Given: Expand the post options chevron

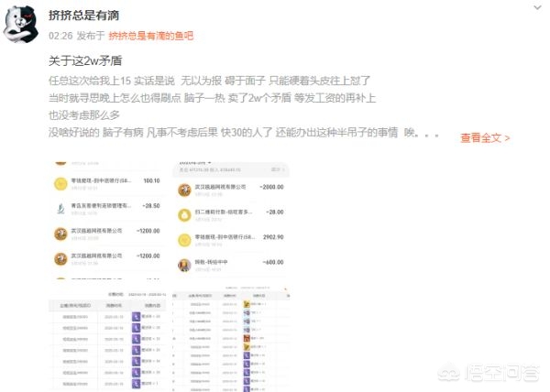Looking at the screenshot, I should (537, 7).
